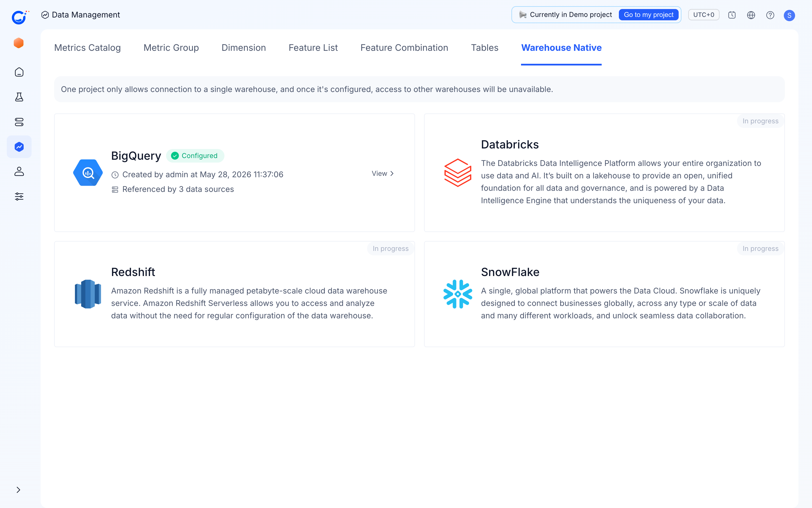
Task: Open the orange hexagon project icon
Action: (x=19, y=43)
